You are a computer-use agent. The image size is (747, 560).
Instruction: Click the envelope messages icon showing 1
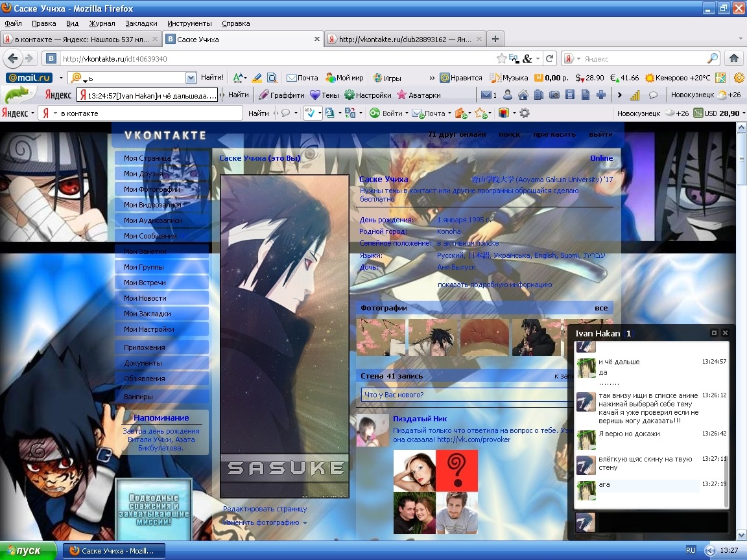[487, 95]
